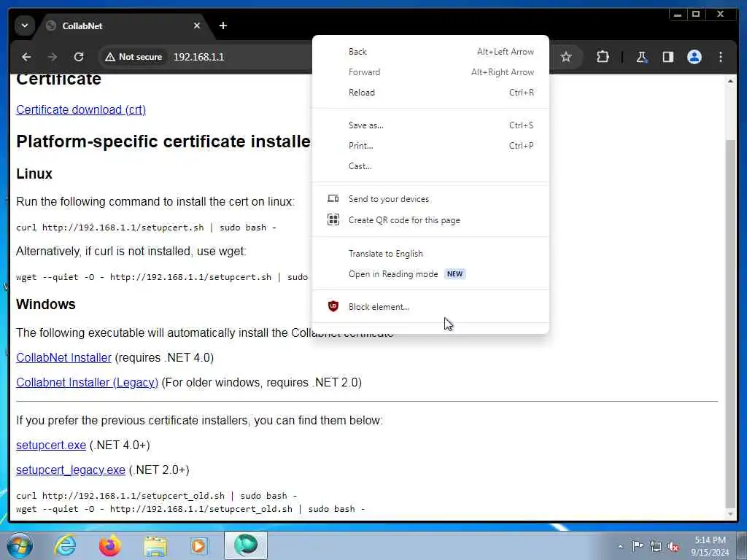Open the profile avatar icon
The image size is (747, 560).
click(694, 57)
